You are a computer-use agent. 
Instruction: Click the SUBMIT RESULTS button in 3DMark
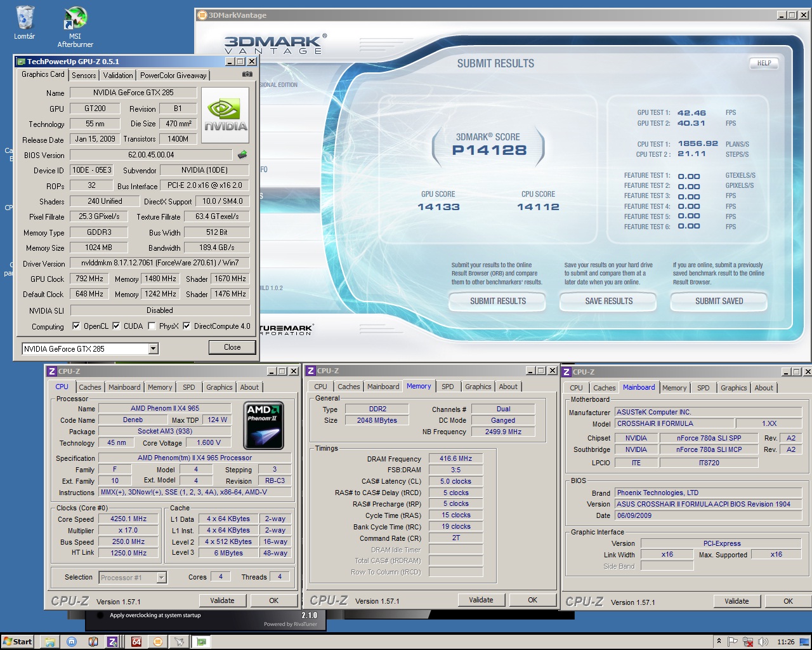point(498,301)
